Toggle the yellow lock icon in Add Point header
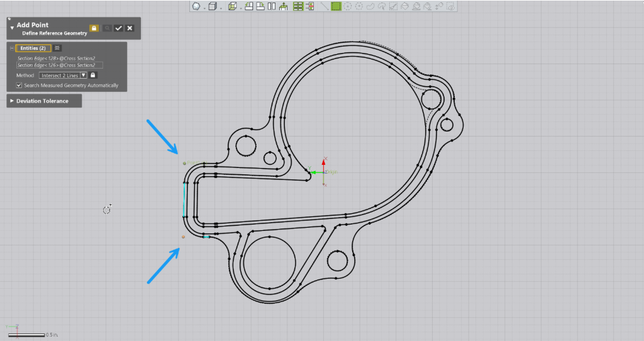 [94, 28]
